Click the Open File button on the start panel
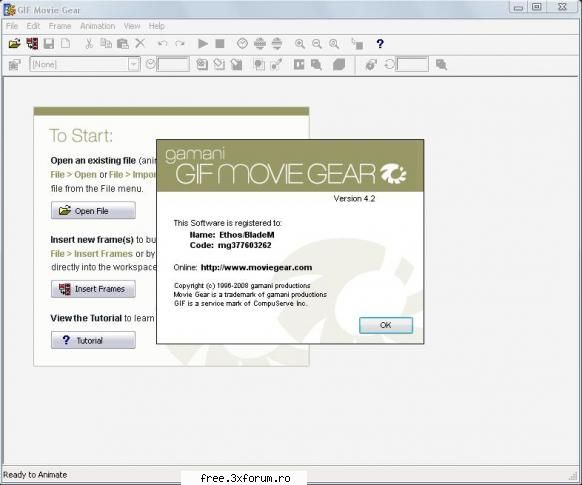 [93, 210]
